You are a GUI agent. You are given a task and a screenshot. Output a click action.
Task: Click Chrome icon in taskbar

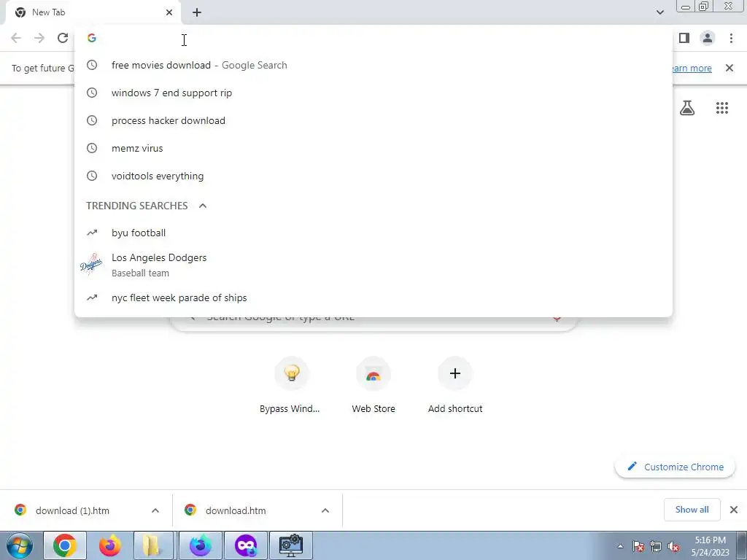[65, 545]
